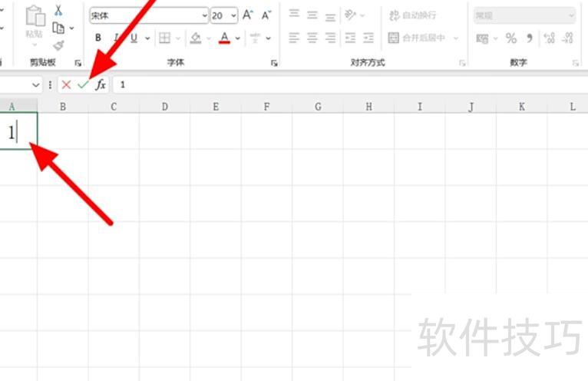This screenshot has height=381, width=588.
Task: Center text horizontally
Action: pos(312,38)
